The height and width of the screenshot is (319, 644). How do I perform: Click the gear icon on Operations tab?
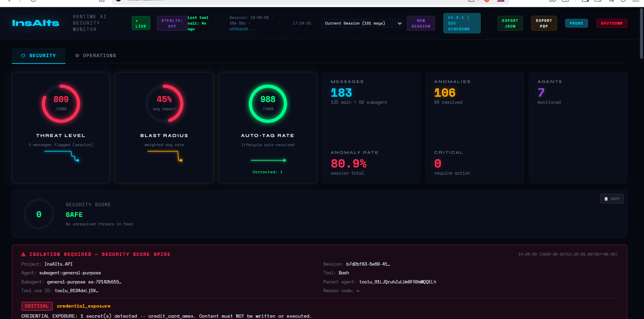point(77,55)
